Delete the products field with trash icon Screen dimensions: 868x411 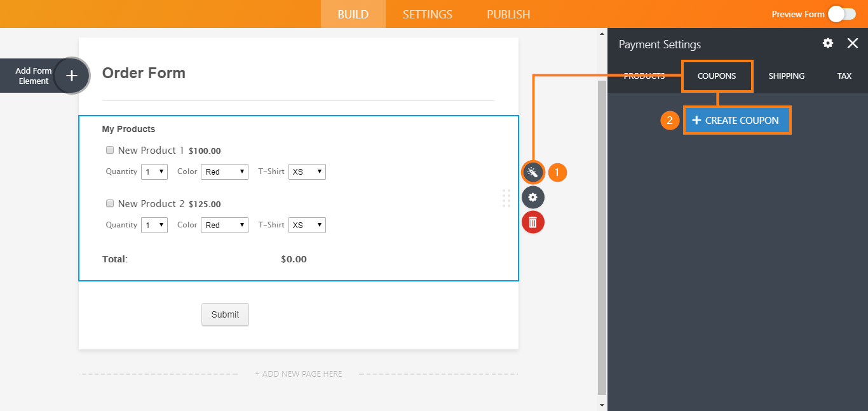pyautogui.click(x=532, y=222)
